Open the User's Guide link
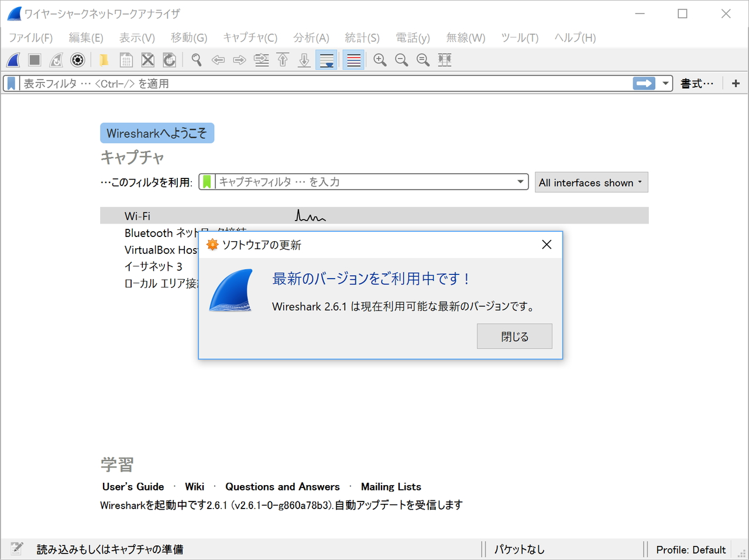Image resolution: width=749 pixels, height=560 pixels. [133, 486]
